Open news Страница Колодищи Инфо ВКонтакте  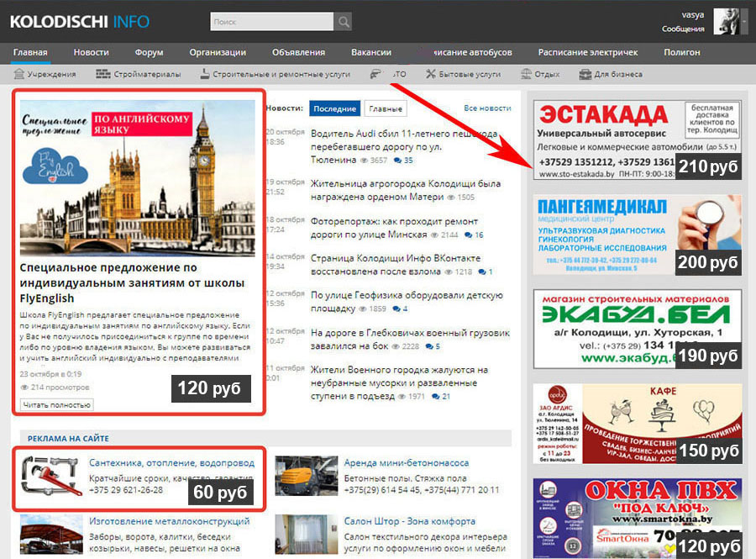click(x=396, y=265)
